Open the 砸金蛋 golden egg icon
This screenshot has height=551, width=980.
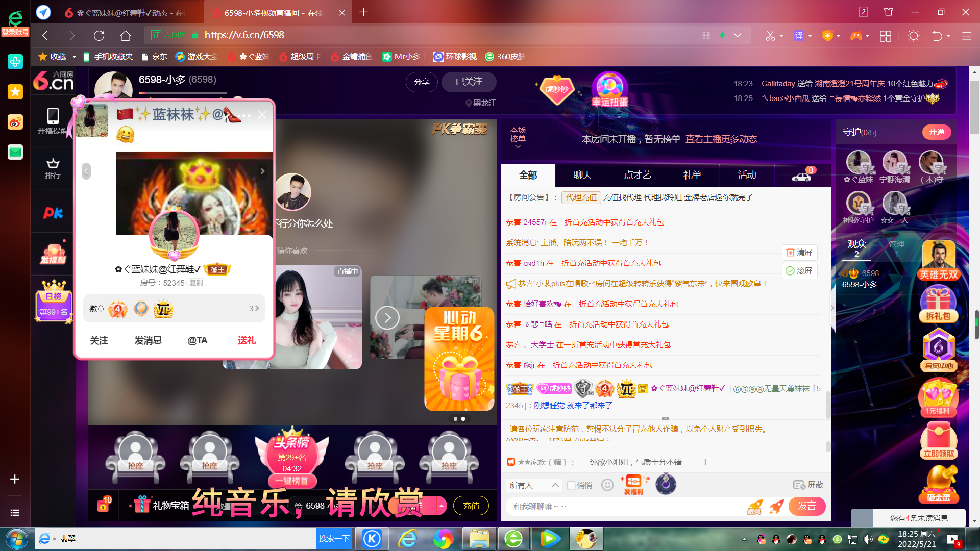(939, 484)
